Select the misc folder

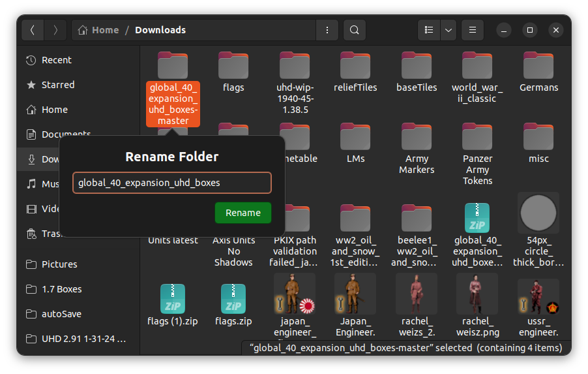[x=538, y=144]
